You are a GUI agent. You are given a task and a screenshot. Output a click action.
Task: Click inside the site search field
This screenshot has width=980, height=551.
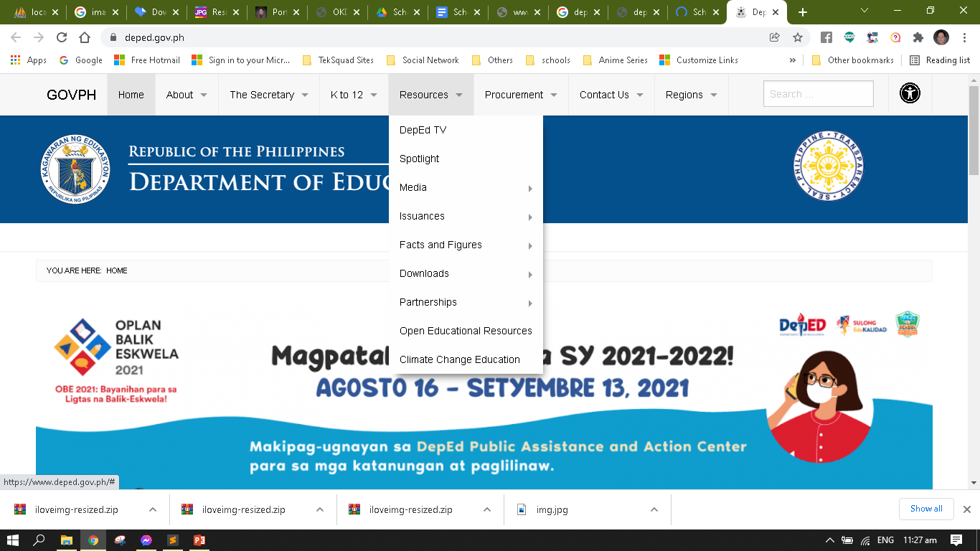click(818, 94)
